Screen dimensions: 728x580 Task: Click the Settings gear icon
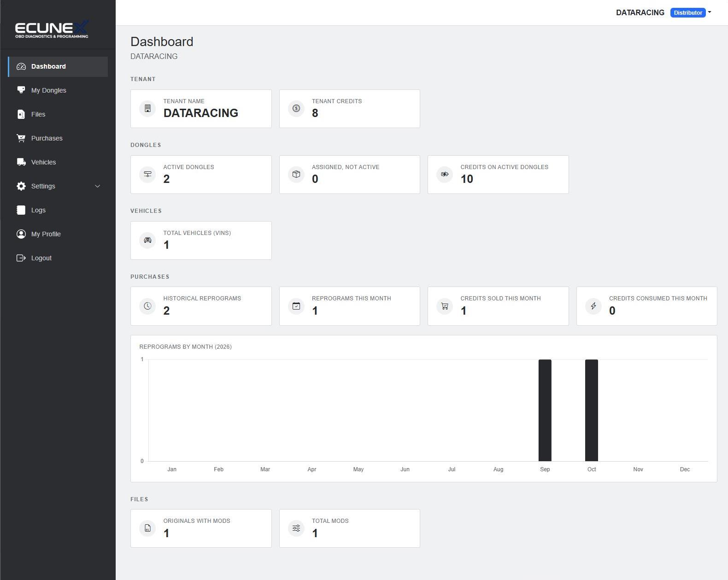click(21, 186)
